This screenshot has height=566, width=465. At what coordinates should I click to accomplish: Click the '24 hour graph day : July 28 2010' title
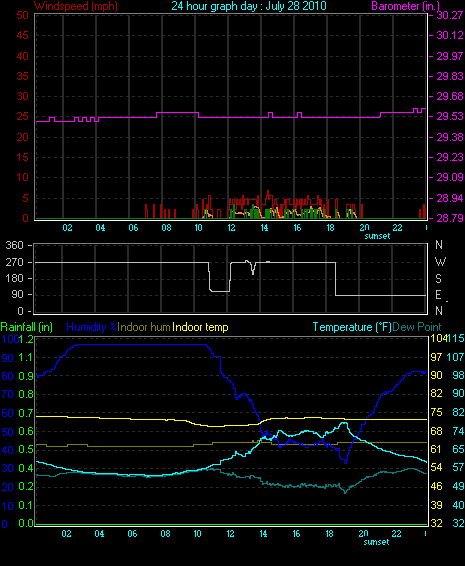coord(249,6)
